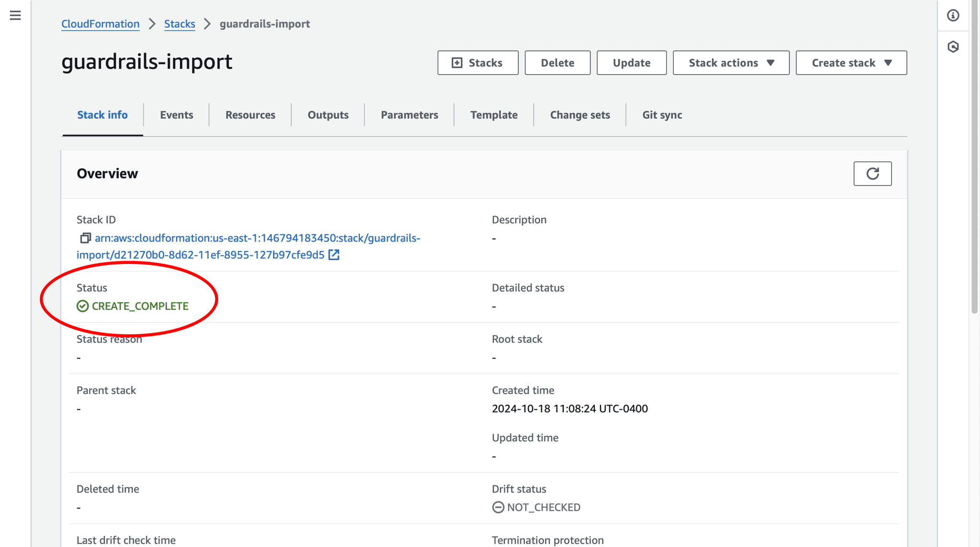This screenshot has width=980, height=547.
Task: Select the Stack info tab
Action: point(102,115)
